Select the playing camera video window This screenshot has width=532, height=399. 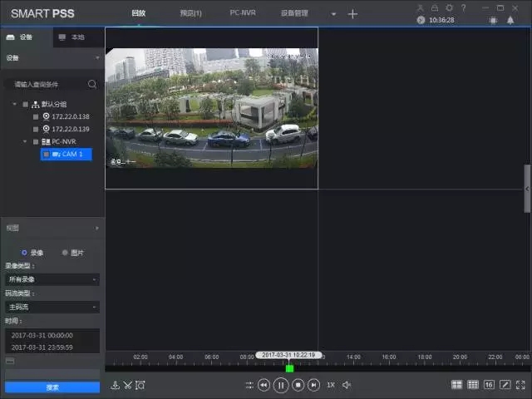[x=212, y=108]
